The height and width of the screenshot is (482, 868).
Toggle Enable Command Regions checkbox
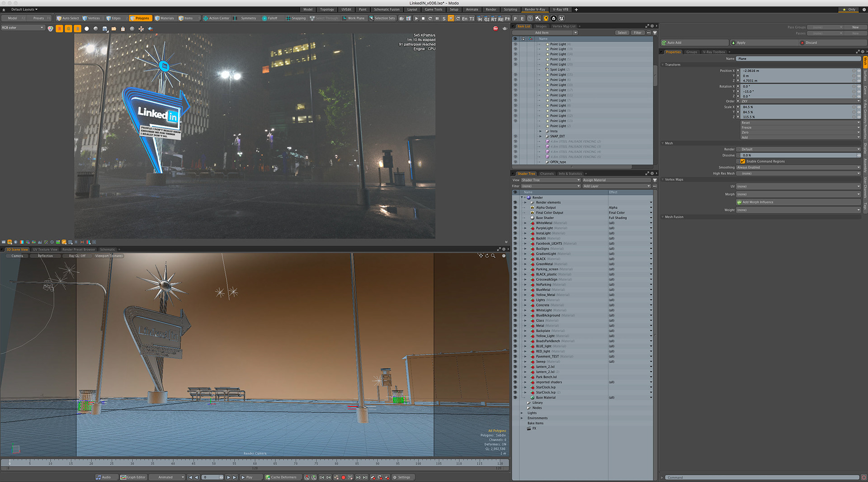pos(743,161)
